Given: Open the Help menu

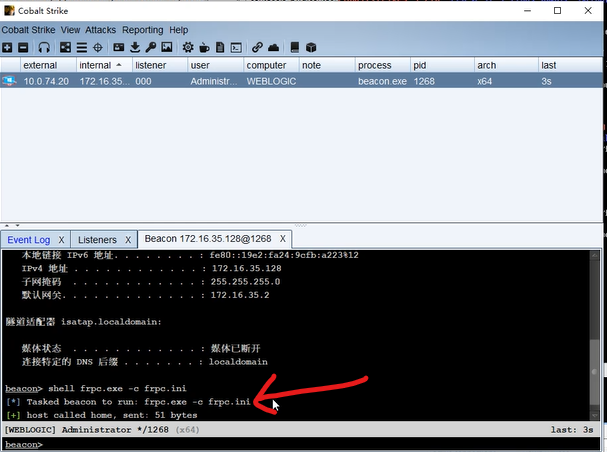Looking at the screenshot, I should (x=178, y=30).
